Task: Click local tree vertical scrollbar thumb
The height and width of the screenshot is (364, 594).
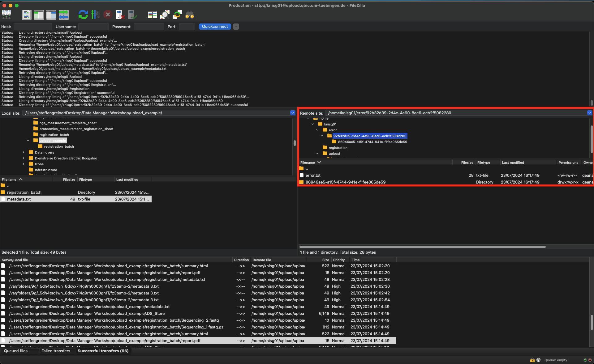Action: [x=295, y=143]
